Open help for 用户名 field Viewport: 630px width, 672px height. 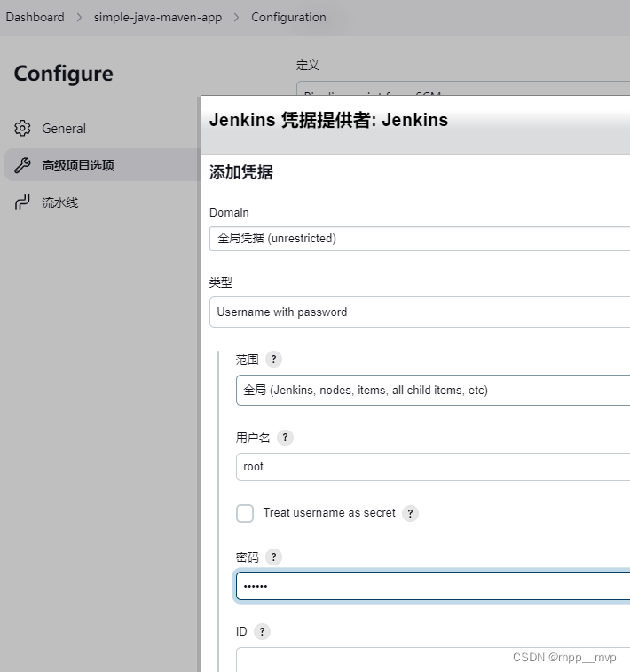285,438
